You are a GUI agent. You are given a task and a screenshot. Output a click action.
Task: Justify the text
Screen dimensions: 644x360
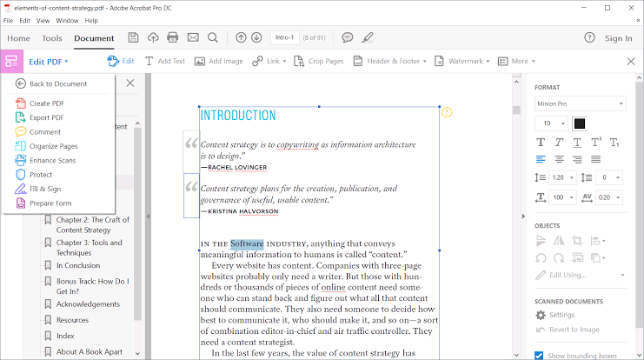595,159
